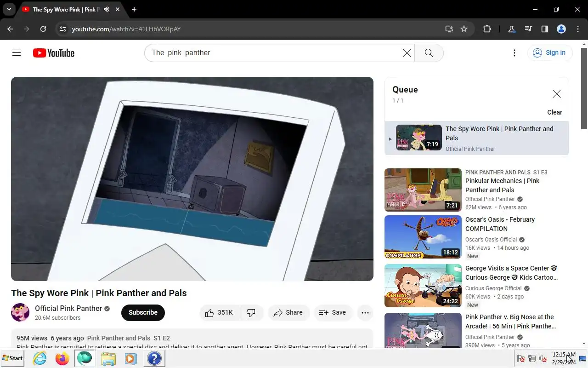Open the media controls icon
588x368 pixels.
pos(528,29)
